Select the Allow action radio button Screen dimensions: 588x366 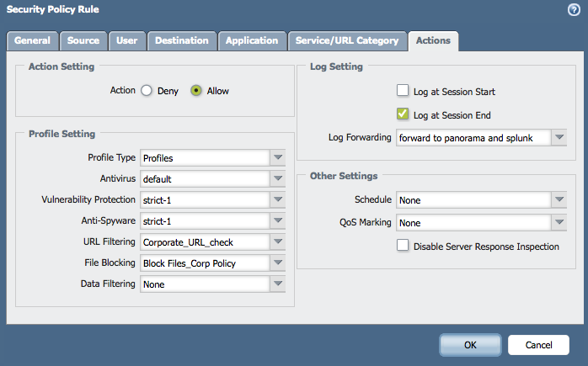point(196,91)
